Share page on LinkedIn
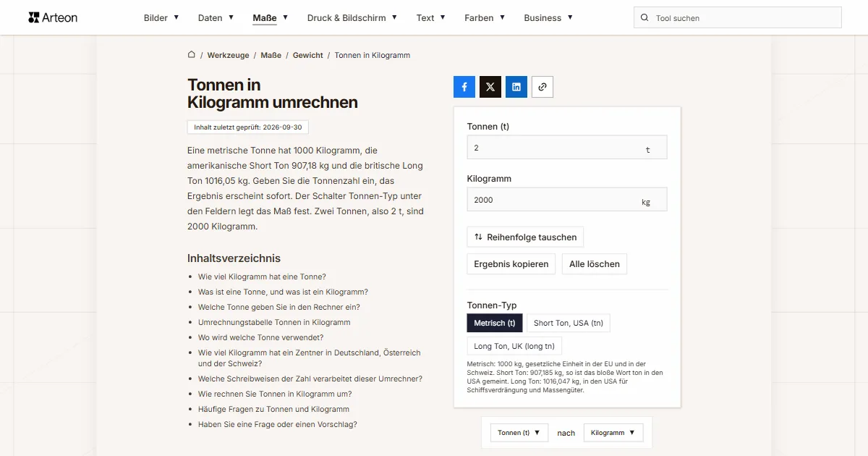Viewport: 868px width, 456px height. [516, 87]
